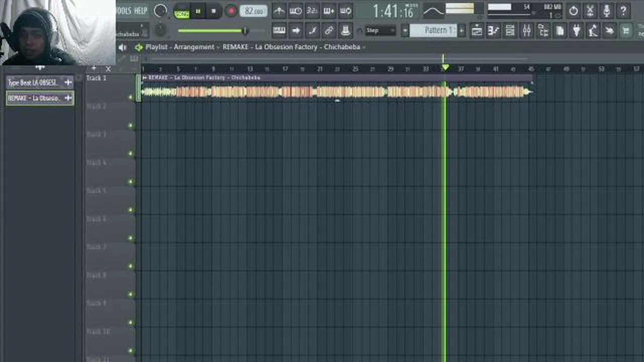Open the Channel rack icon
The width and height of the screenshot is (644, 362).
(510, 31)
